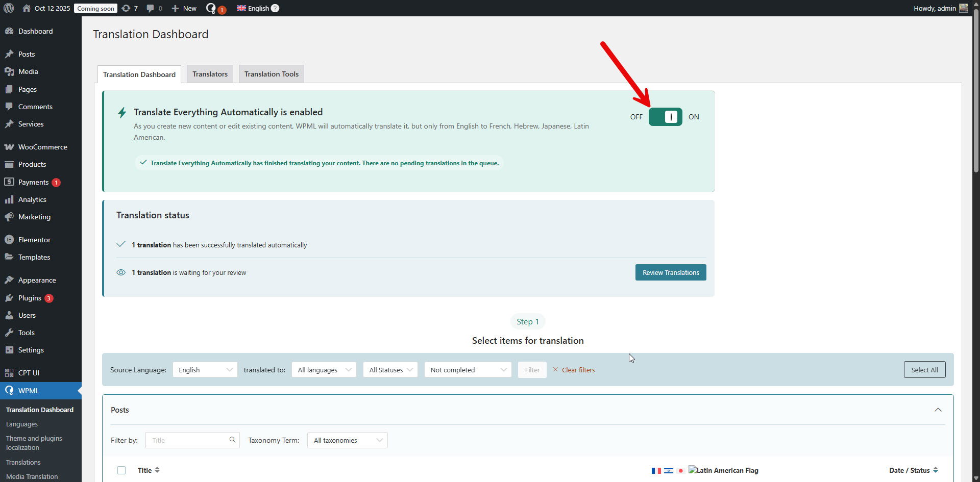The height and width of the screenshot is (482, 980).
Task: Open the Source Language dropdown
Action: pyautogui.click(x=205, y=370)
